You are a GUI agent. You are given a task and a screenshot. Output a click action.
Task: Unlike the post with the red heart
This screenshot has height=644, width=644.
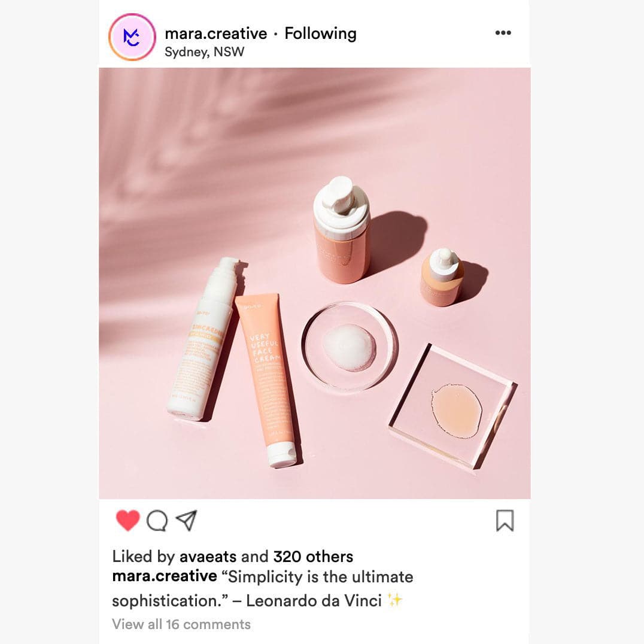click(127, 520)
